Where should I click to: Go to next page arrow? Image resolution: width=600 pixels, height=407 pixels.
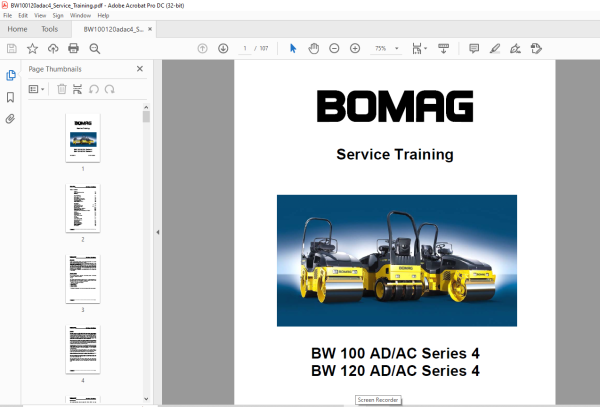(223, 49)
